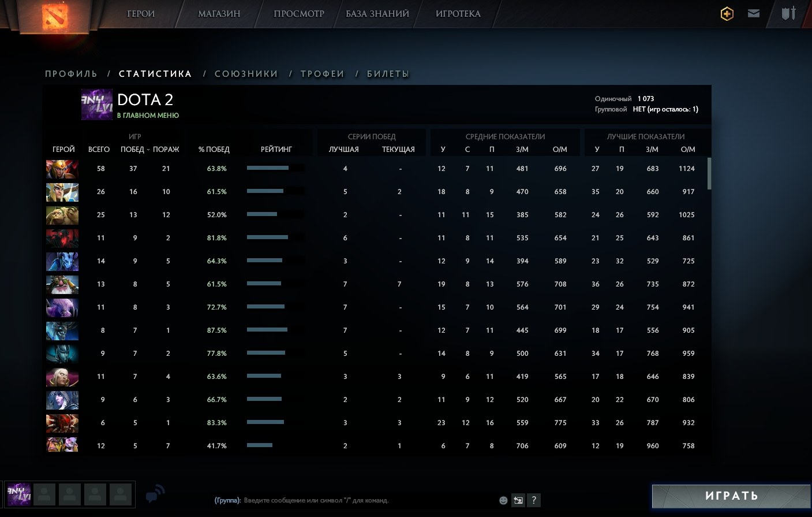The height and width of the screenshot is (517, 812).
Task: Click solo rating value 1 073
Action: coord(646,99)
